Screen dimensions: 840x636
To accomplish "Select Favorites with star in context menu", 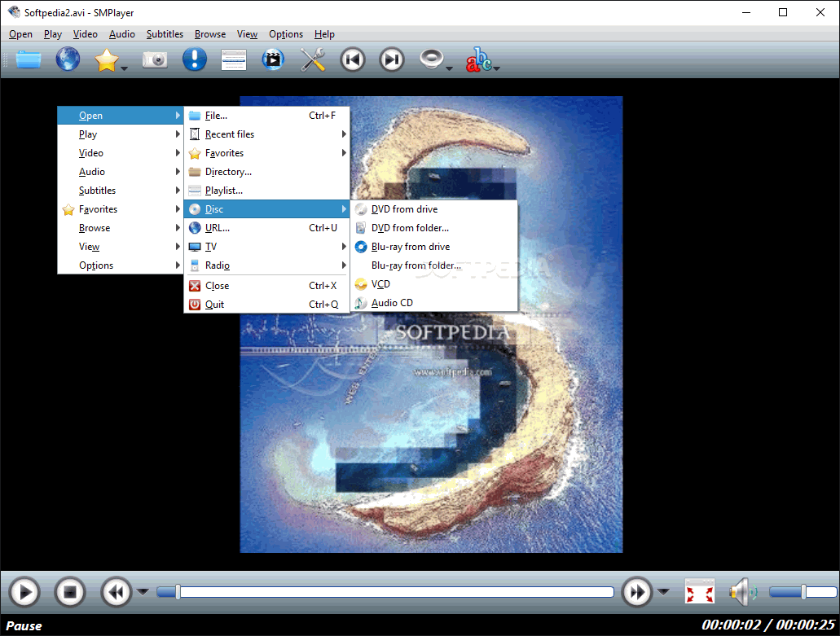I will pyautogui.click(x=121, y=209).
